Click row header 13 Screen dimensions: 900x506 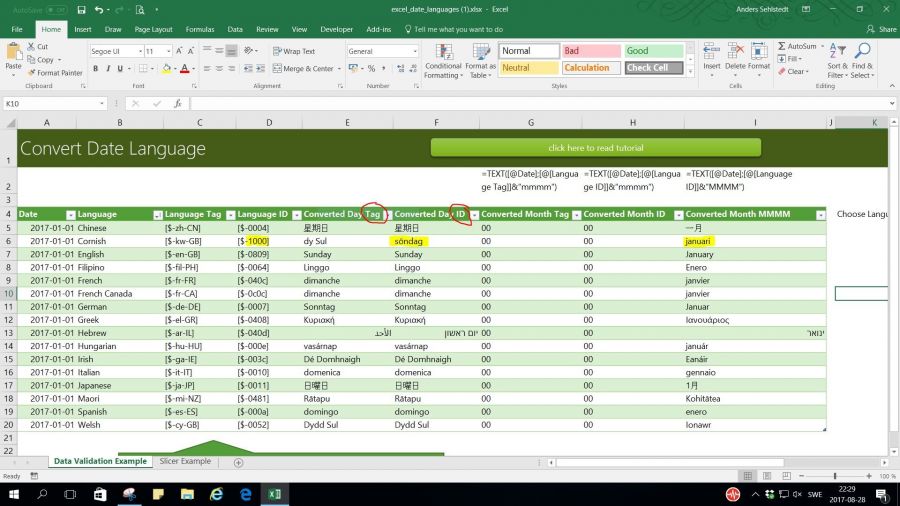click(x=8, y=333)
